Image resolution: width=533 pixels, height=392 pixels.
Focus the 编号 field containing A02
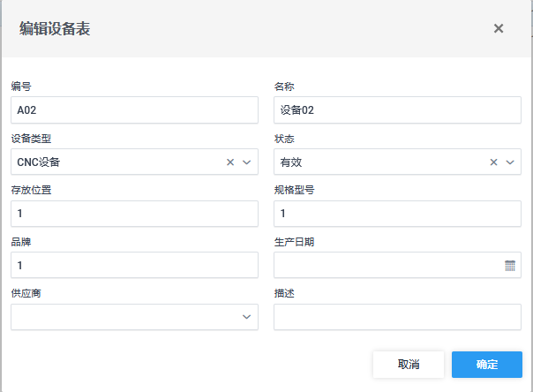(x=134, y=110)
